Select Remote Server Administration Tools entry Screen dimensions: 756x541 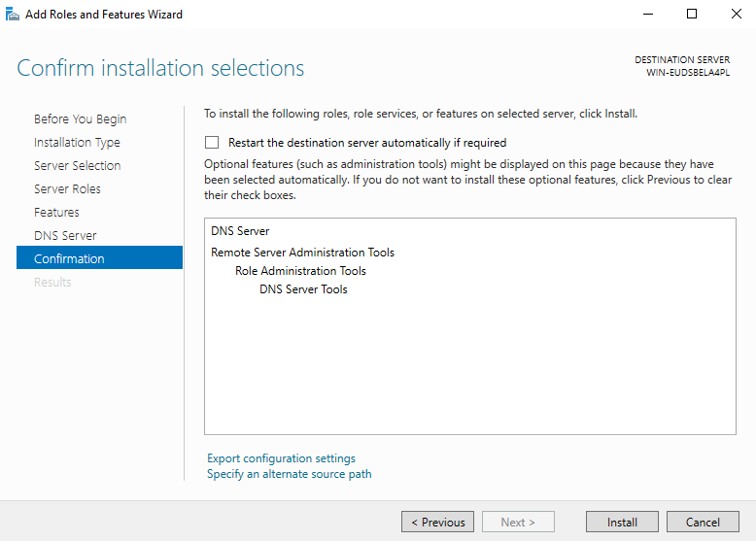tap(302, 253)
